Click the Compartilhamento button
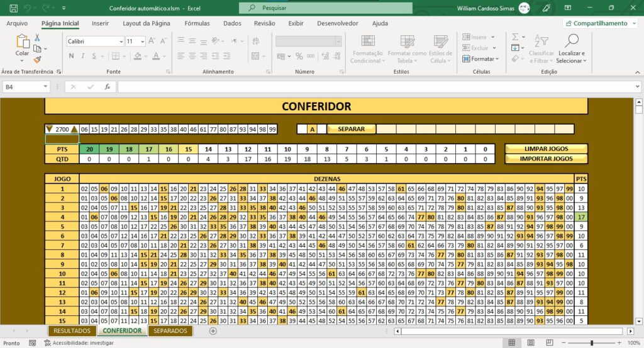This screenshot has width=644, height=348. click(600, 23)
